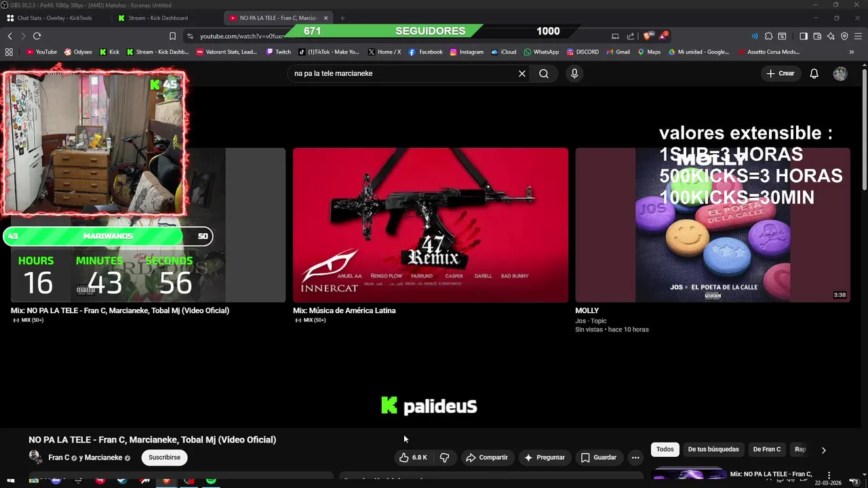Open the Odysee bookmark
Image resolution: width=868 pixels, height=488 pixels.
(x=78, y=52)
